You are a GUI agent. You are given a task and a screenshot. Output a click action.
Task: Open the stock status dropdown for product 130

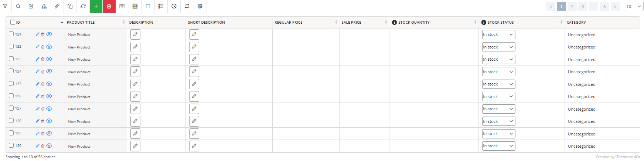pos(498,146)
